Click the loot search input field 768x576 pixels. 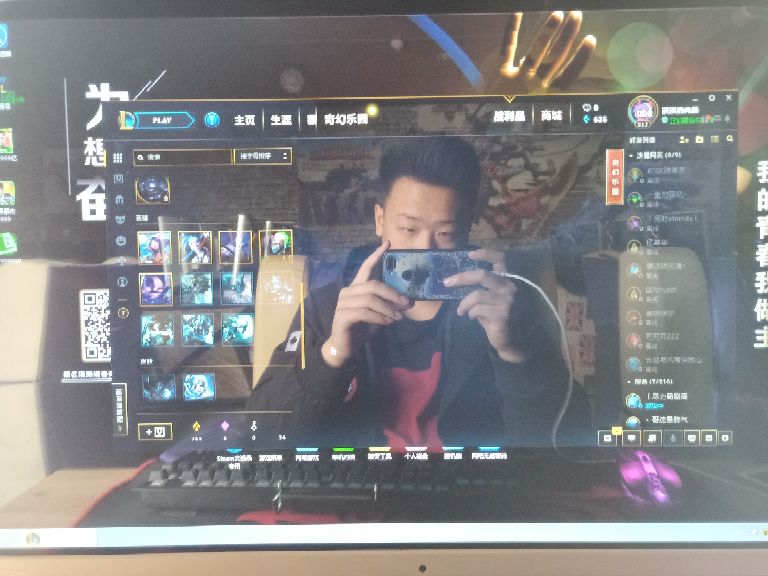[x=182, y=157]
